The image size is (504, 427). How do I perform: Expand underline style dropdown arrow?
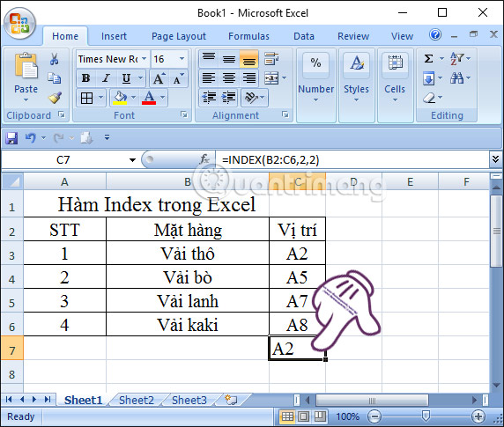tap(140, 78)
